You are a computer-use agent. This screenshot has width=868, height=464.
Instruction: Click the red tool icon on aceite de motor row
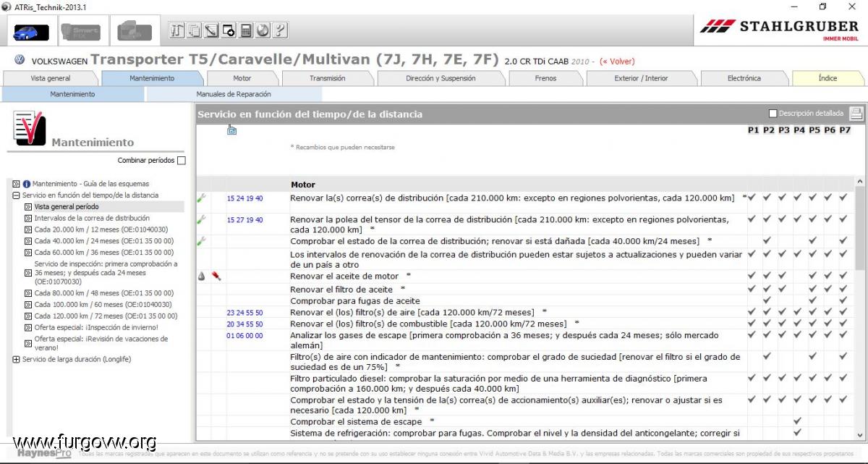point(216,277)
